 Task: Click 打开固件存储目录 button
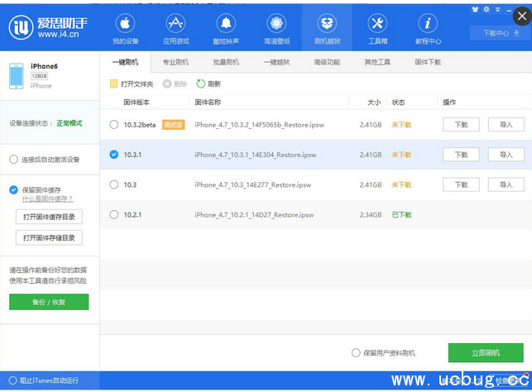pyautogui.click(x=49, y=238)
